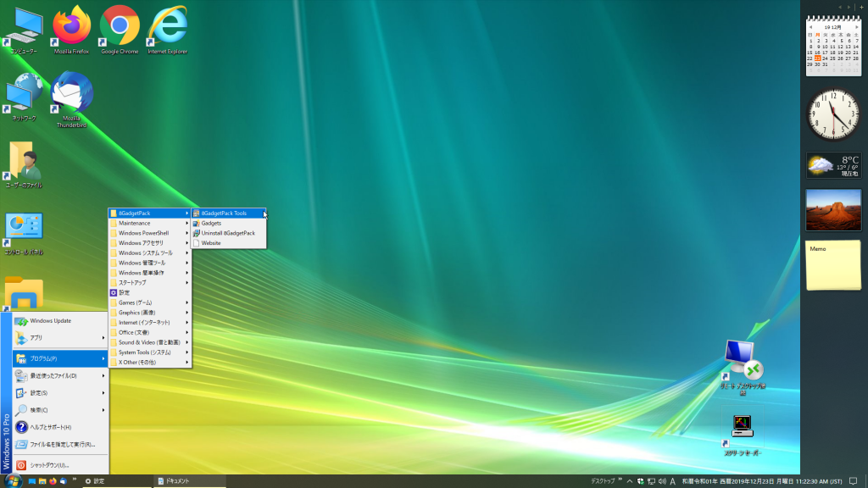This screenshot has width=868, height=488.
Task: Open the X Other (その他) program group
Action: [149, 363]
